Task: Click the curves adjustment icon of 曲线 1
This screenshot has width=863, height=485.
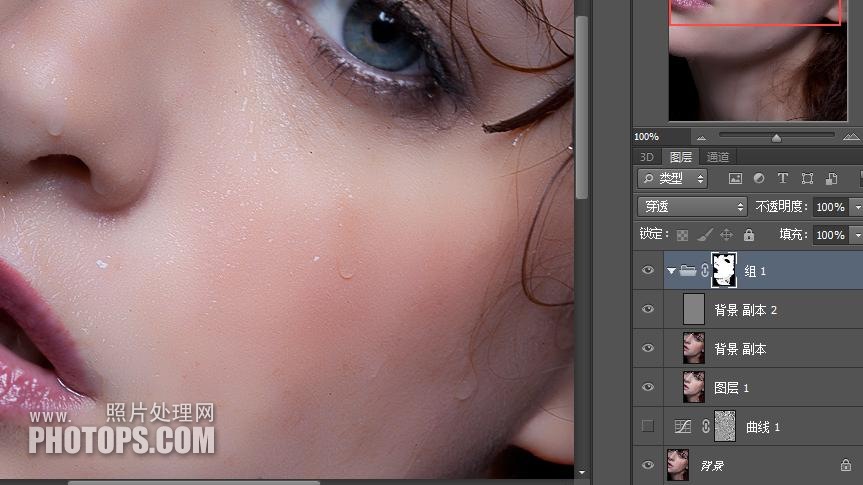Action: tap(682, 427)
